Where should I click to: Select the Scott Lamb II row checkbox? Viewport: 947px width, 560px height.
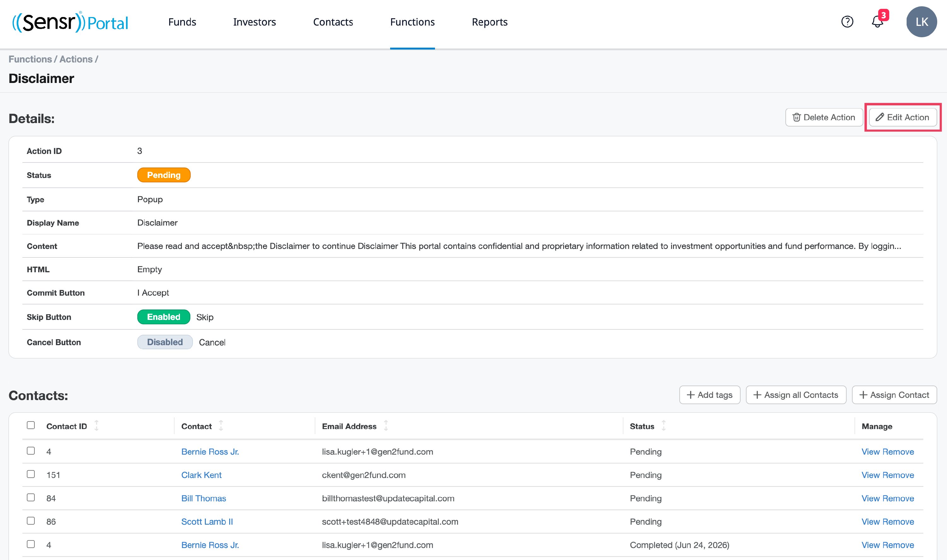(x=31, y=521)
